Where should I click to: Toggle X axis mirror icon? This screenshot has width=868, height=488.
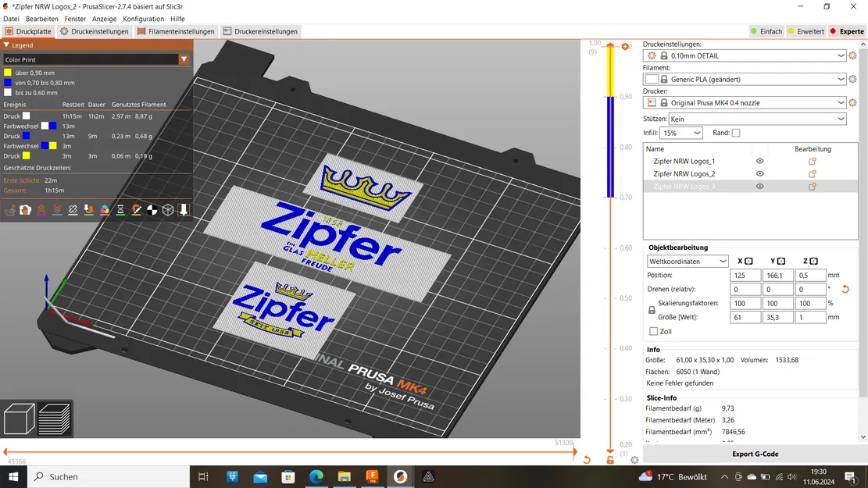coord(748,261)
